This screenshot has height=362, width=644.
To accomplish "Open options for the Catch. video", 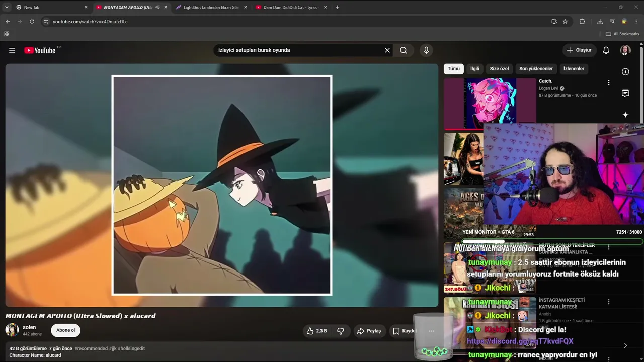I will coord(609,83).
